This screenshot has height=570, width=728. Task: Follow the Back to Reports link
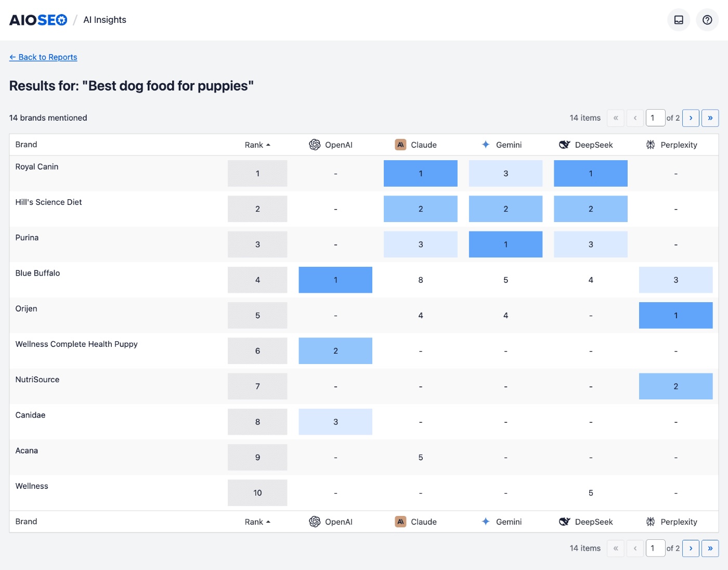point(43,57)
